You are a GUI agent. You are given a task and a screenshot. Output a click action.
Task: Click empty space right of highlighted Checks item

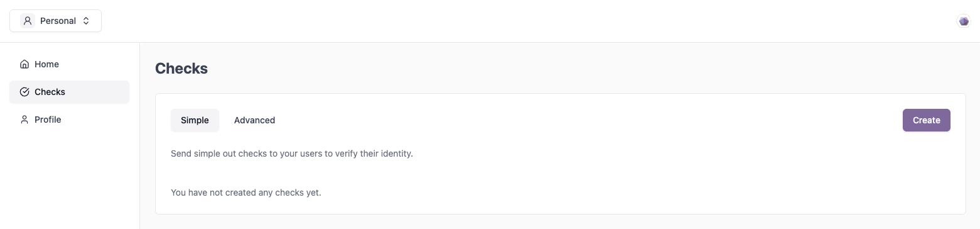(x=97, y=92)
